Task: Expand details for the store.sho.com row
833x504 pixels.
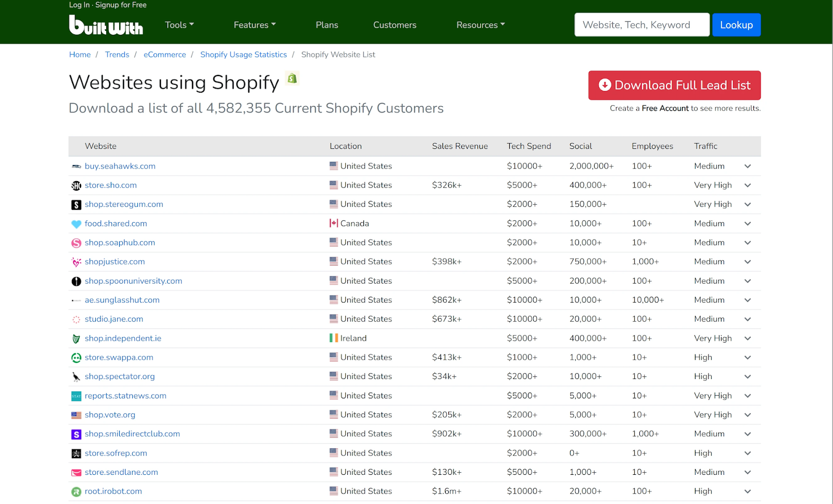Action: [748, 185]
